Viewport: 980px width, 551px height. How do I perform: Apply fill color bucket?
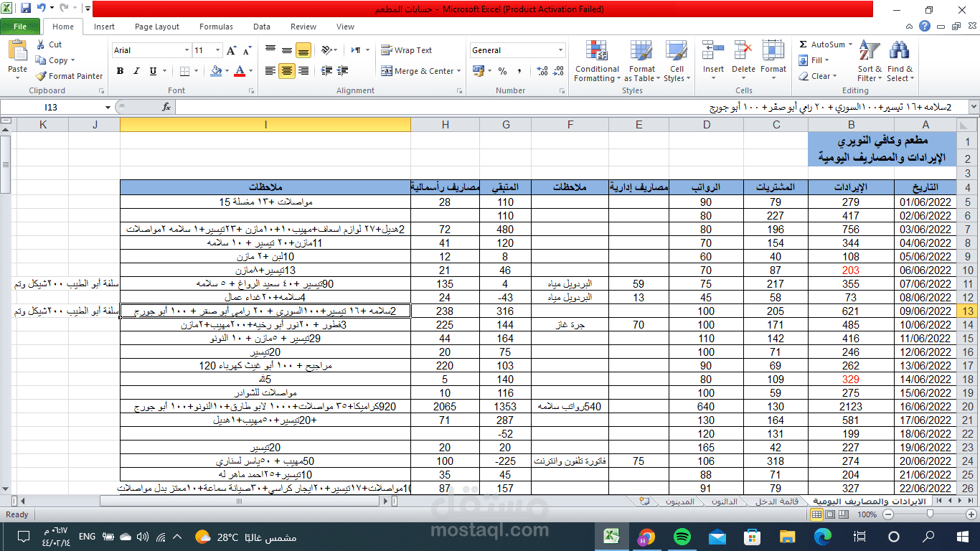tap(215, 71)
